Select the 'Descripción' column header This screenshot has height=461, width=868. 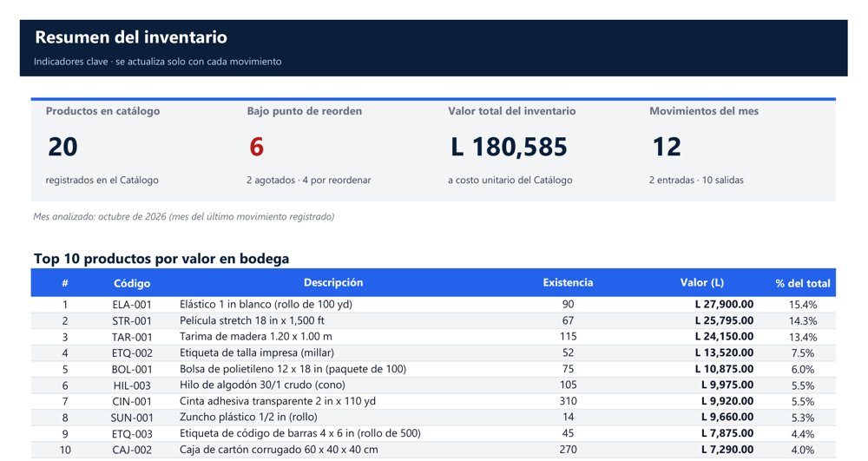tap(333, 282)
